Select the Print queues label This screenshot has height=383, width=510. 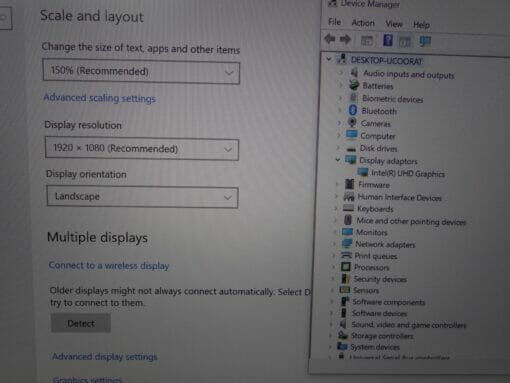(376, 256)
